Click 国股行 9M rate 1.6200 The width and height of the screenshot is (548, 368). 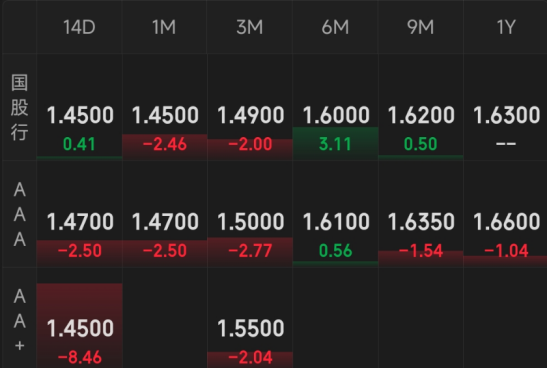421,115
